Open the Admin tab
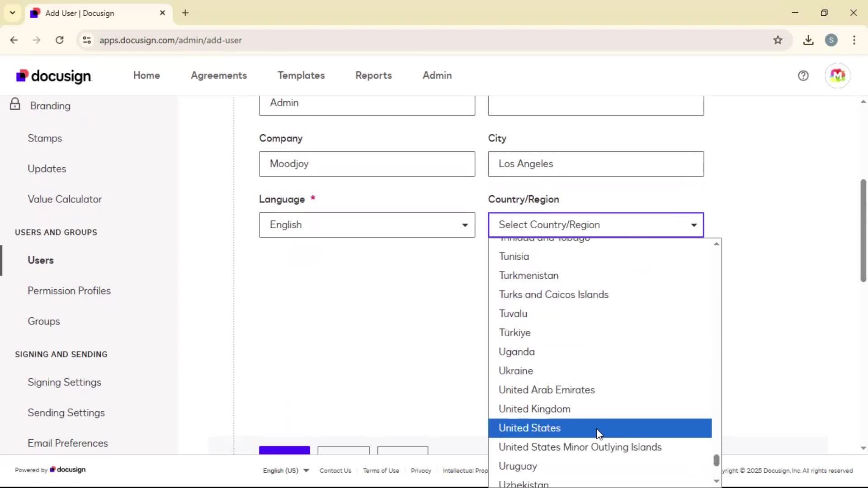This screenshot has height=488, width=868. click(x=437, y=75)
